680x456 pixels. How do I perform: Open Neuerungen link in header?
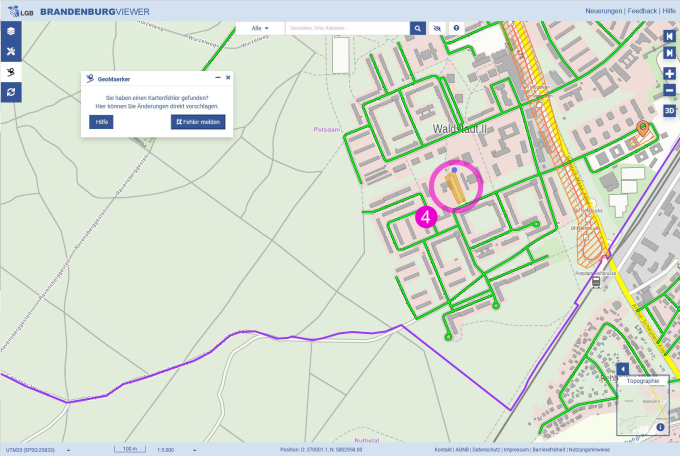603,11
